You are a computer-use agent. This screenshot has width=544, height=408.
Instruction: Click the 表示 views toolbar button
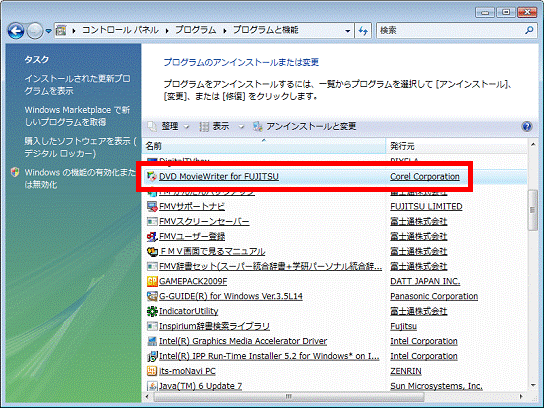click(x=214, y=126)
